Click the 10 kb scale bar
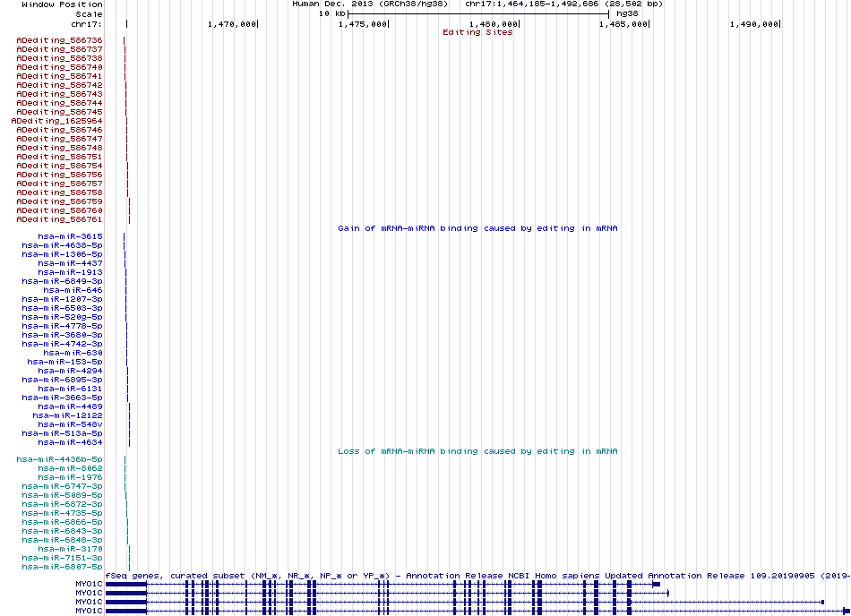 (x=478, y=13)
